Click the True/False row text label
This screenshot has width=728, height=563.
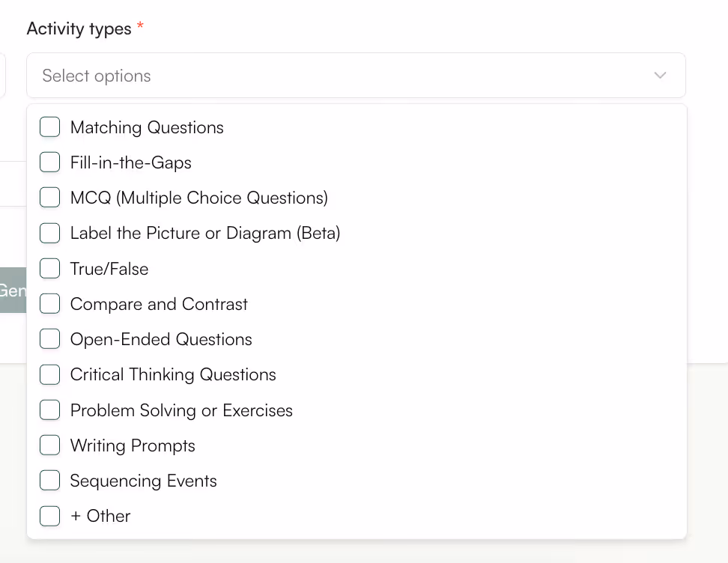pos(109,268)
